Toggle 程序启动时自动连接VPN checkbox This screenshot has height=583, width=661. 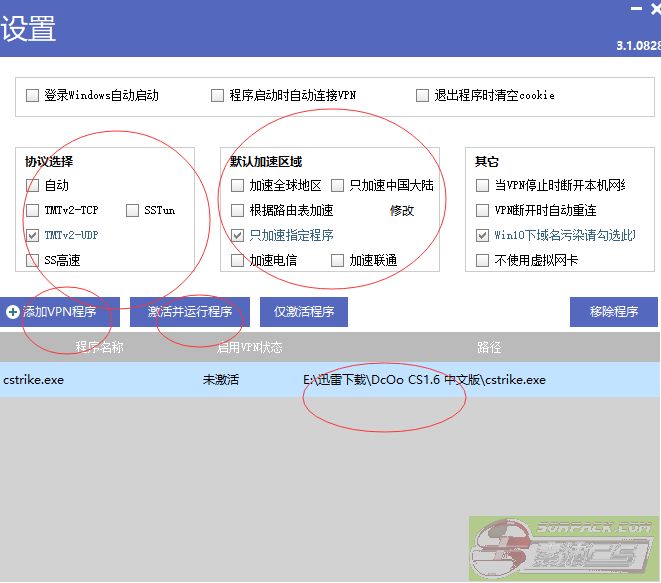click(x=218, y=96)
